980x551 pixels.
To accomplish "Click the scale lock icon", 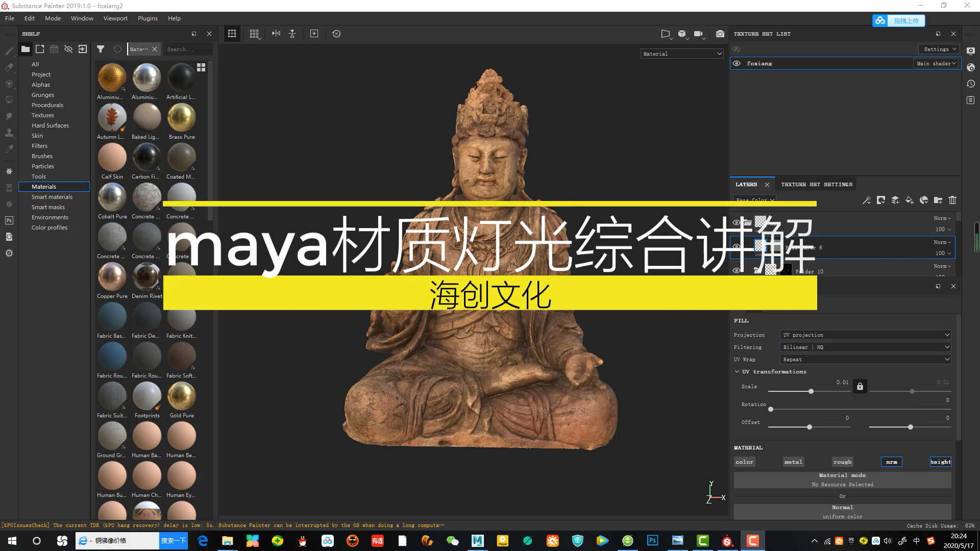I will (860, 387).
